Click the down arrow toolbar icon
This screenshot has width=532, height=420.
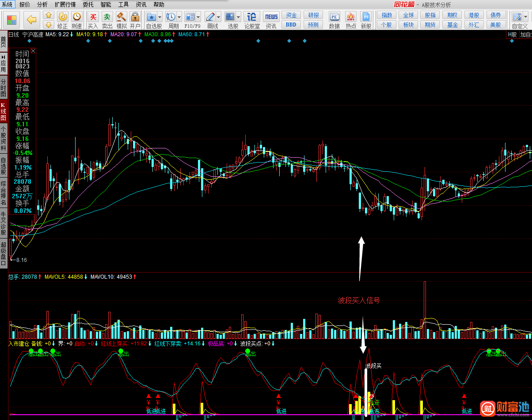49,24
